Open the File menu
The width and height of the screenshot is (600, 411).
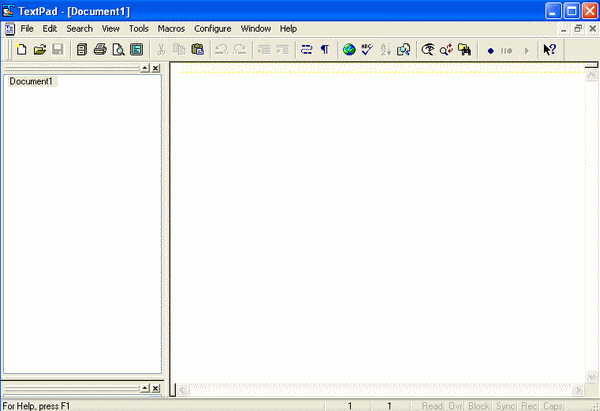click(27, 29)
